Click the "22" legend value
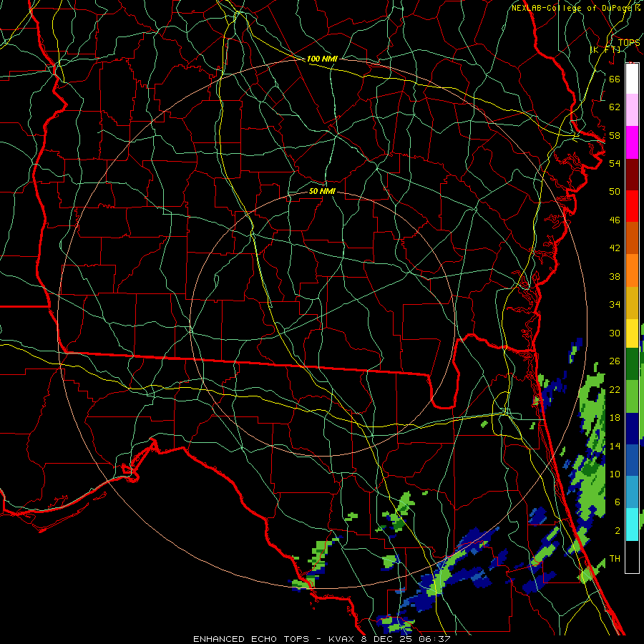The image size is (644, 644). 615,389
